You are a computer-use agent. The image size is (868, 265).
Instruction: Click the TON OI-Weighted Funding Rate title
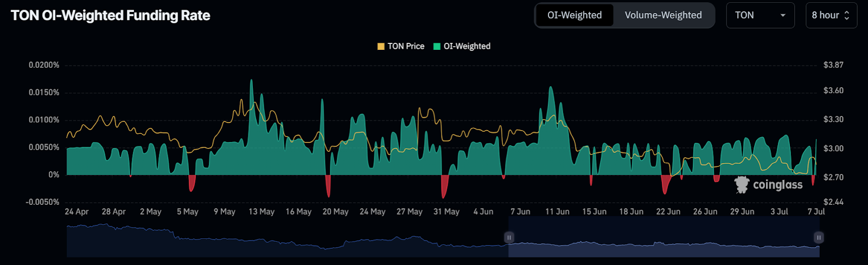pyautogui.click(x=111, y=15)
